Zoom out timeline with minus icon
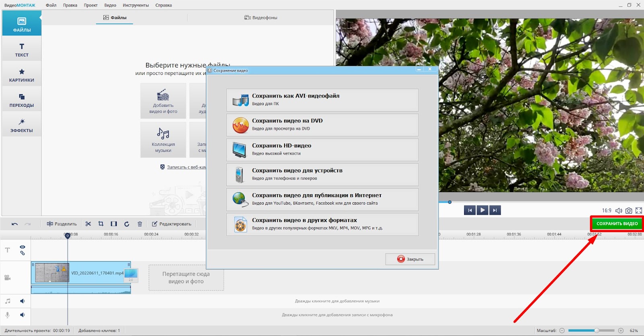The height and width of the screenshot is (336, 644). click(x=562, y=330)
